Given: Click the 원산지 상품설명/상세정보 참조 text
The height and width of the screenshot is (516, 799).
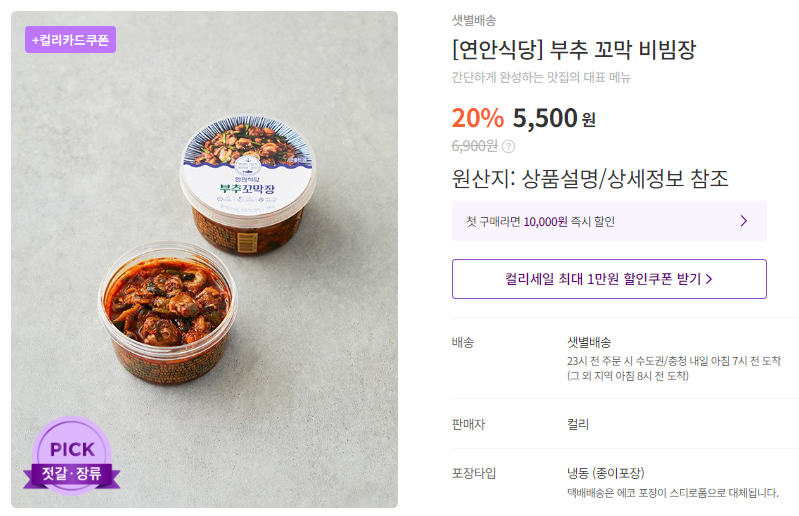Looking at the screenshot, I should pos(590,179).
